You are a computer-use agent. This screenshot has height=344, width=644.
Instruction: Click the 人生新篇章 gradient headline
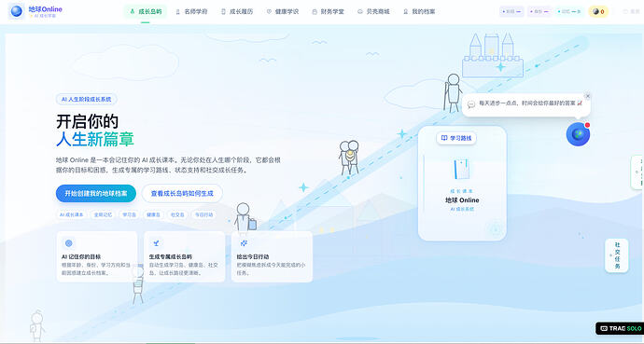tap(95, 139)
